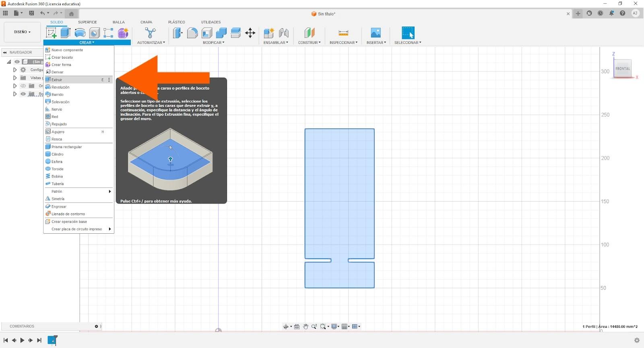The width and height of the screenshot is (644, 348).
Task: Select the Shell tool icon
Action: pos(207,33)
